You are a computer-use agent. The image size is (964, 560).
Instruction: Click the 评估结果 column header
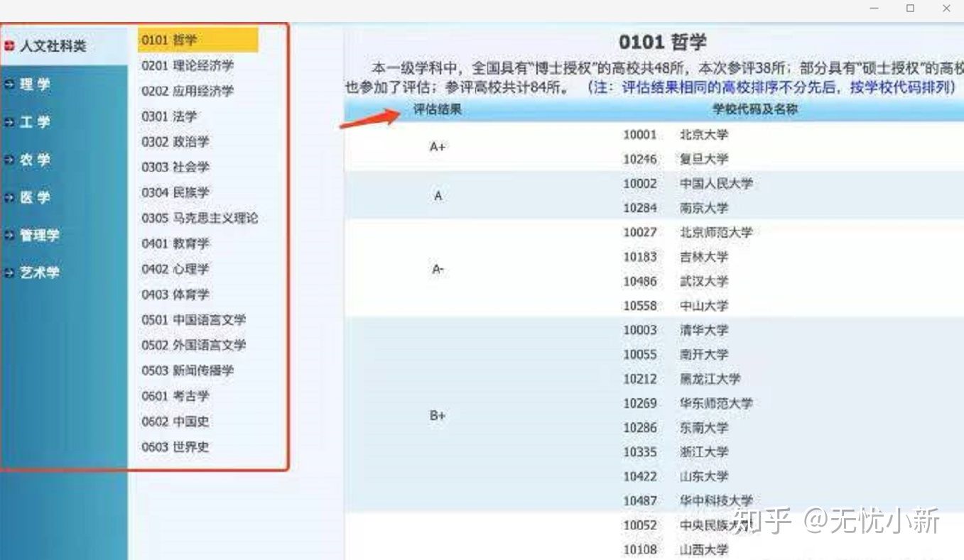[436, 110]
